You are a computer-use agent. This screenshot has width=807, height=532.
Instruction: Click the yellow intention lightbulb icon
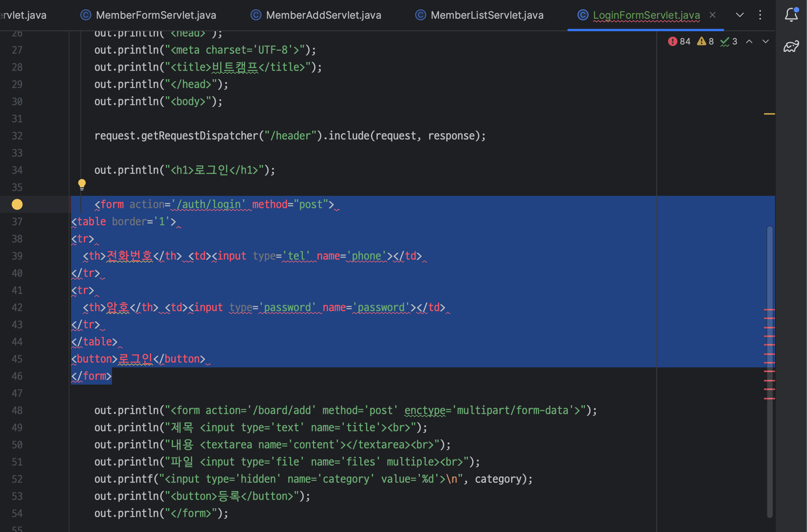tap(82, 184)
